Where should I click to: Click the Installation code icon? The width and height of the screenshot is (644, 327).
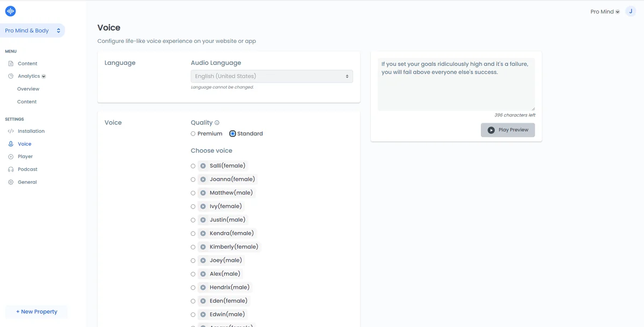click(11, 131)
